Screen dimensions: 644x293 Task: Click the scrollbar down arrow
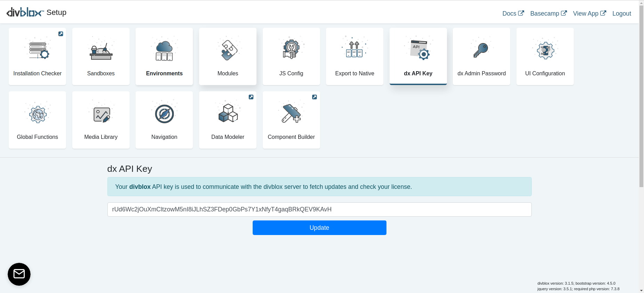(x=641, y=291)
